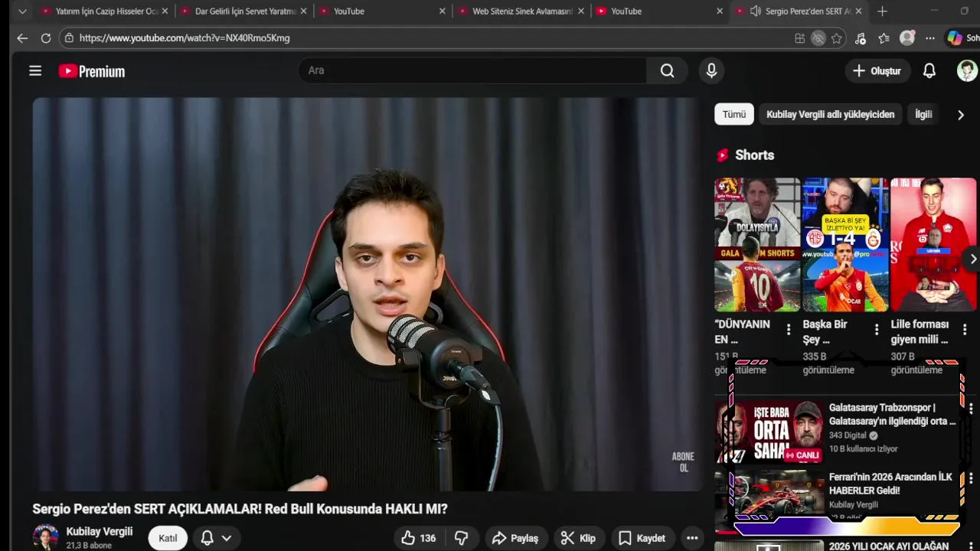Viewport: 980px width, 551px height.
Task: Open options for "DÜNYANIN EN" short
Action: [x=789, y=330]
